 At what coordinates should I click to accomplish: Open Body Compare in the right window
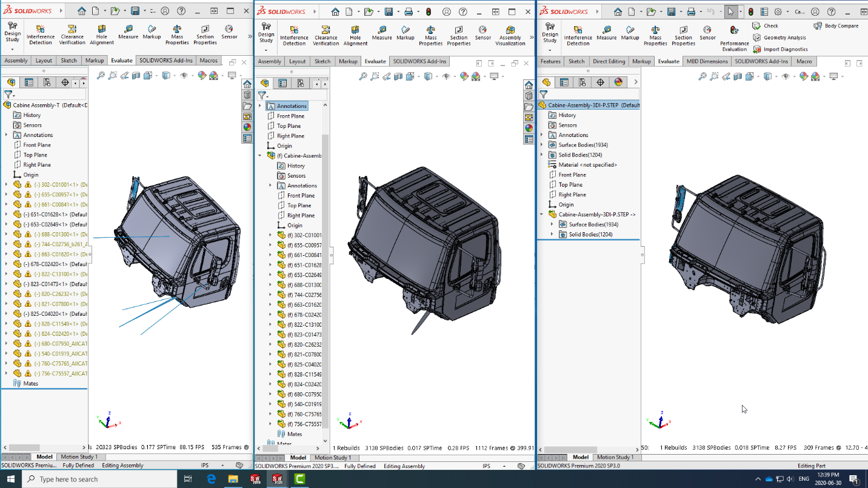(x=836, y=26)
